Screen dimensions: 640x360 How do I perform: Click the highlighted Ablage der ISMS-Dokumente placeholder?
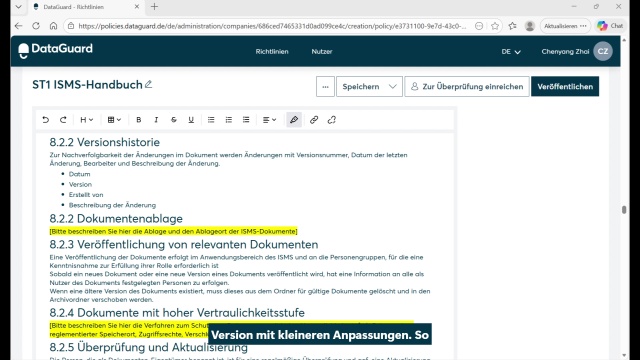pyautogui.click(x=173, y=231)
